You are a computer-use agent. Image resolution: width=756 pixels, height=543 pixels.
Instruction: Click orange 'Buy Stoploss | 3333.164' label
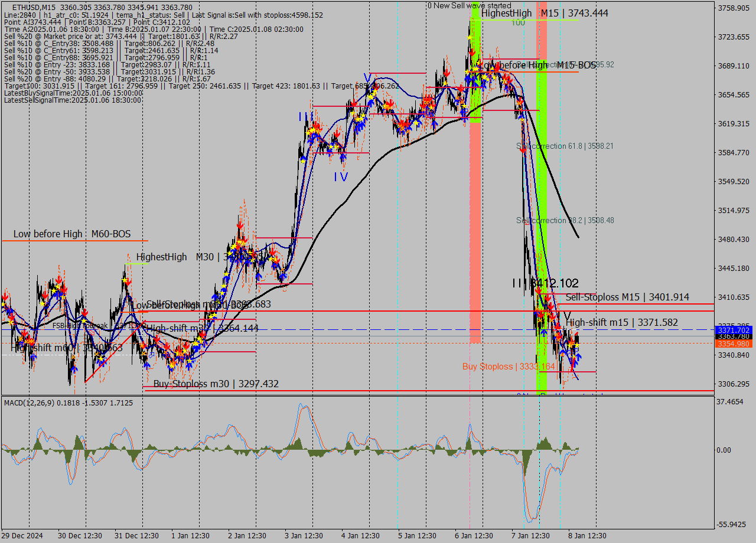click(509, 367)
